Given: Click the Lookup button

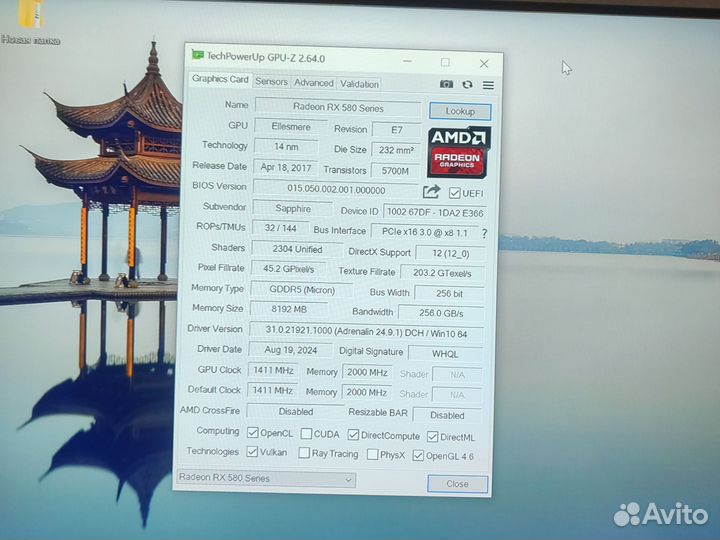Looking at the screenshot, I should (x=460, y=111).
